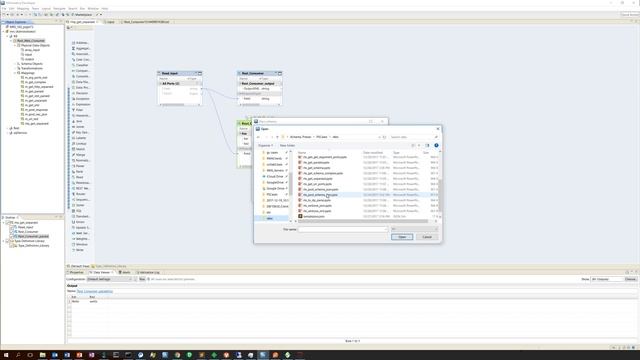This screenshot has height=360, width=640.
Task: Pick the Union transformation in the palette
Action: [x=79, y=222]
